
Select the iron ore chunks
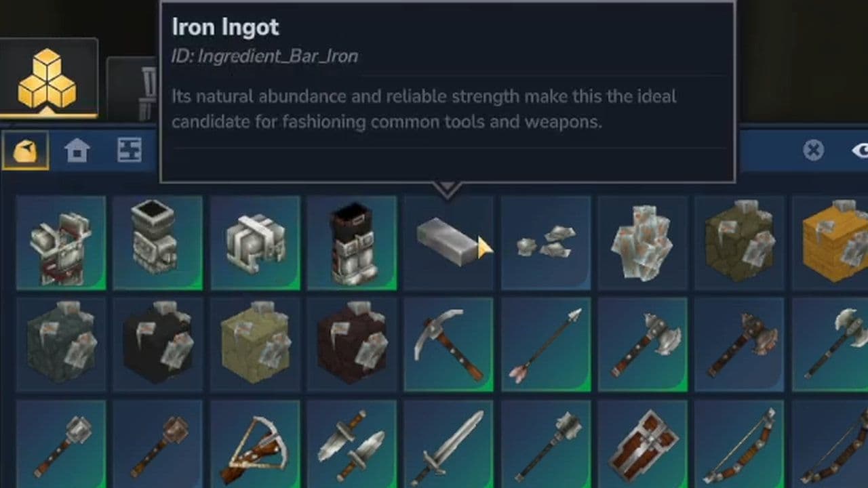point(545,243)
